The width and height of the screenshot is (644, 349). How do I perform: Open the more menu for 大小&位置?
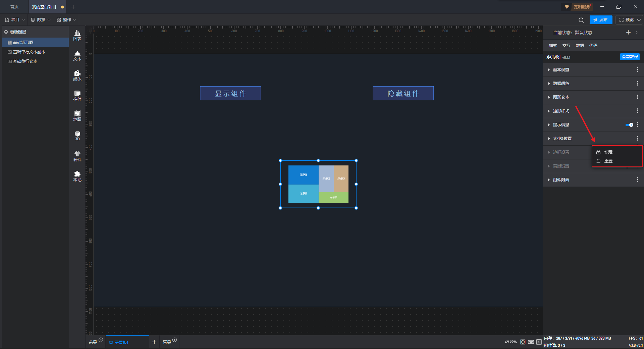coord(637,138)
